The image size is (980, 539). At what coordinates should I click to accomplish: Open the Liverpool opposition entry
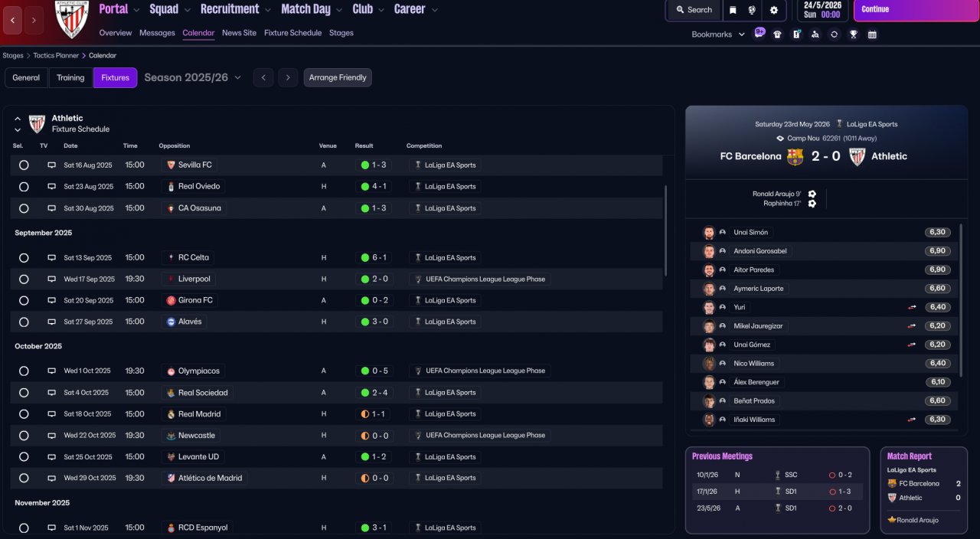[x=189, y=279]
